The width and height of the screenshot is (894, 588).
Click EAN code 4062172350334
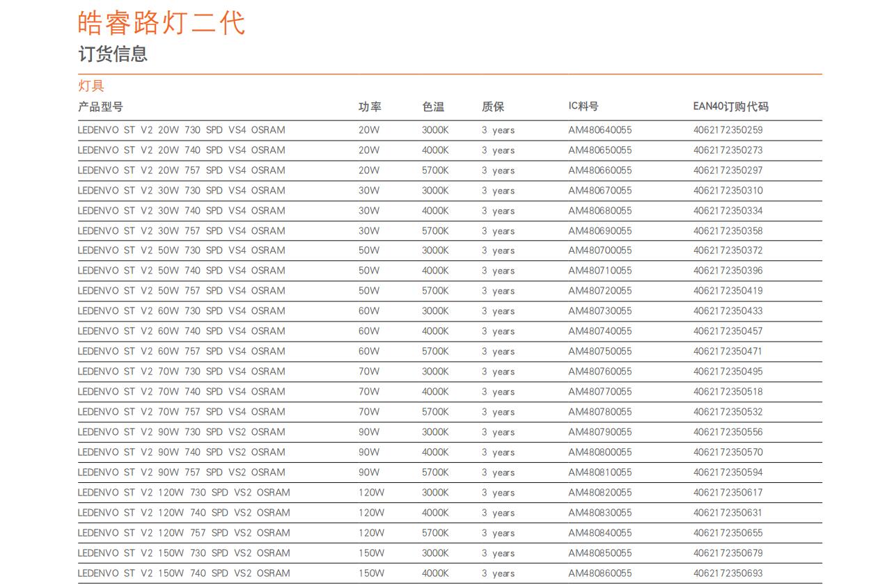click(x=728, y=211)
